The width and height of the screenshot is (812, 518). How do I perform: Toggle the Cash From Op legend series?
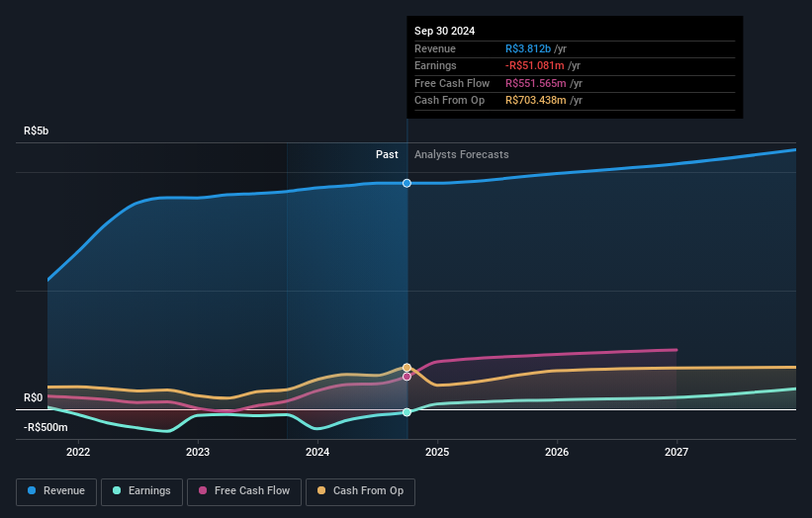[360, 491]
